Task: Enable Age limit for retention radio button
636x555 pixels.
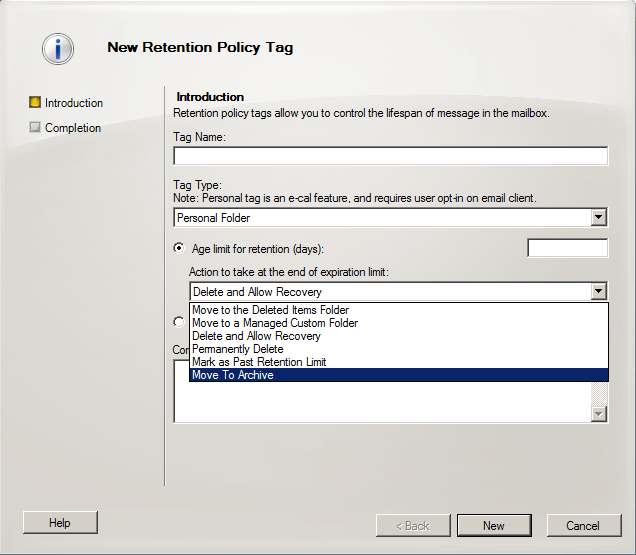Action: click(x=179, y=248)
